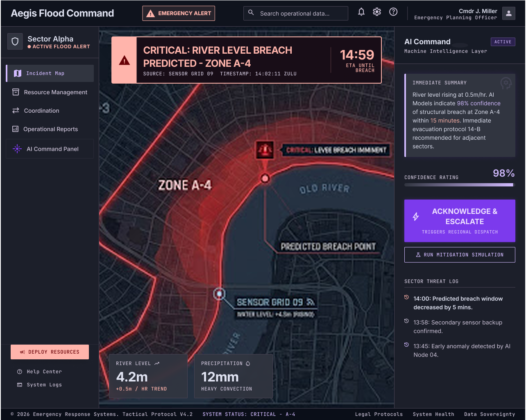This screenshot has height=420, width=526.
Task: Focus the Search operational data field
Action: tap(296, 14)
